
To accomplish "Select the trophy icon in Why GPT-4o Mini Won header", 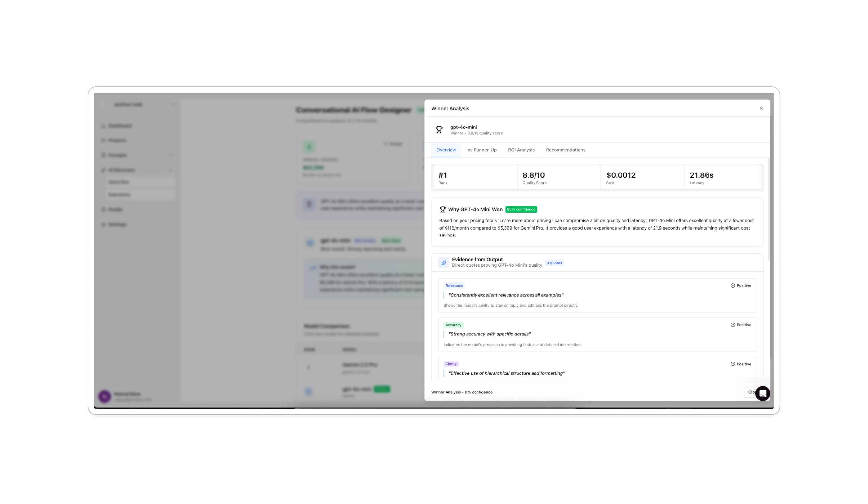I will coord(443,209).
